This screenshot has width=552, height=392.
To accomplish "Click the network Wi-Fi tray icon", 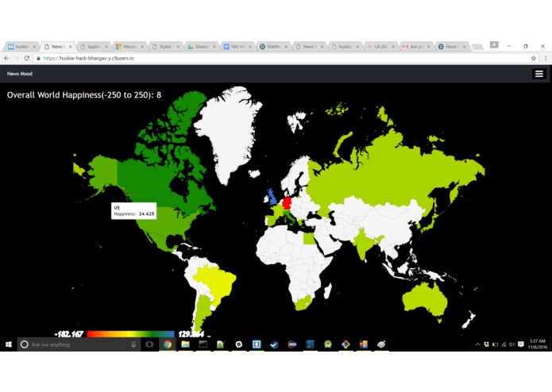I will pos(504,344).
